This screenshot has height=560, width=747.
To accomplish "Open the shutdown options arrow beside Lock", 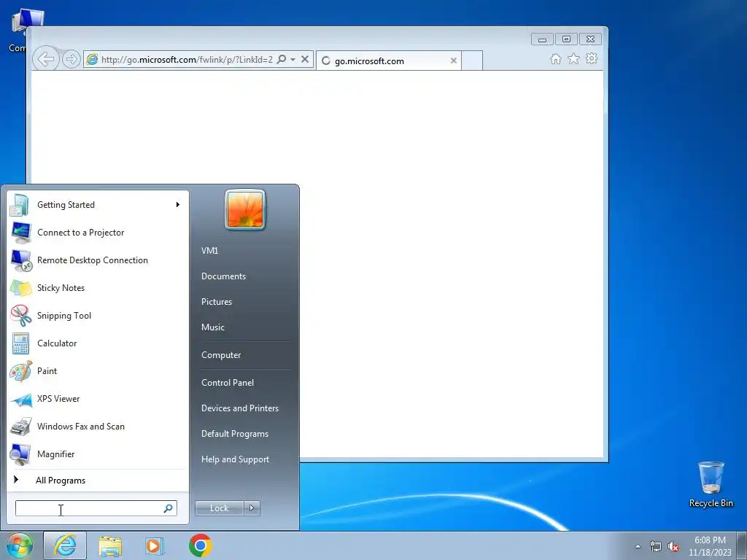I will tap(252, 508).
